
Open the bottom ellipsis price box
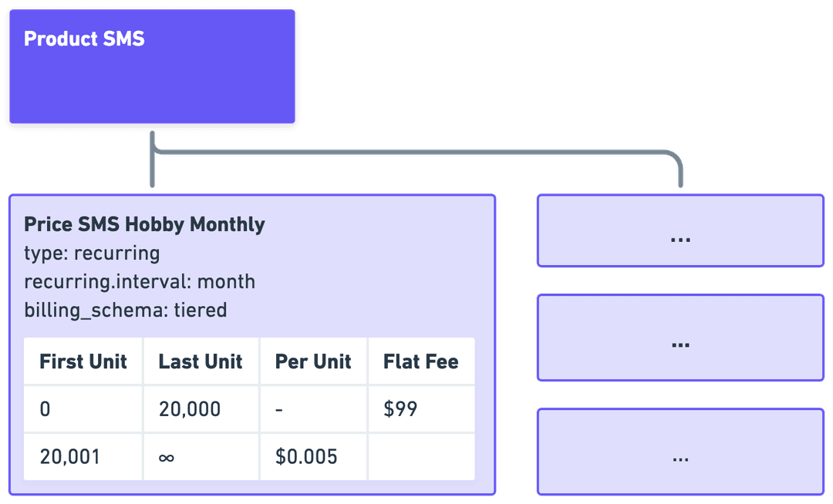click(680, 452)
